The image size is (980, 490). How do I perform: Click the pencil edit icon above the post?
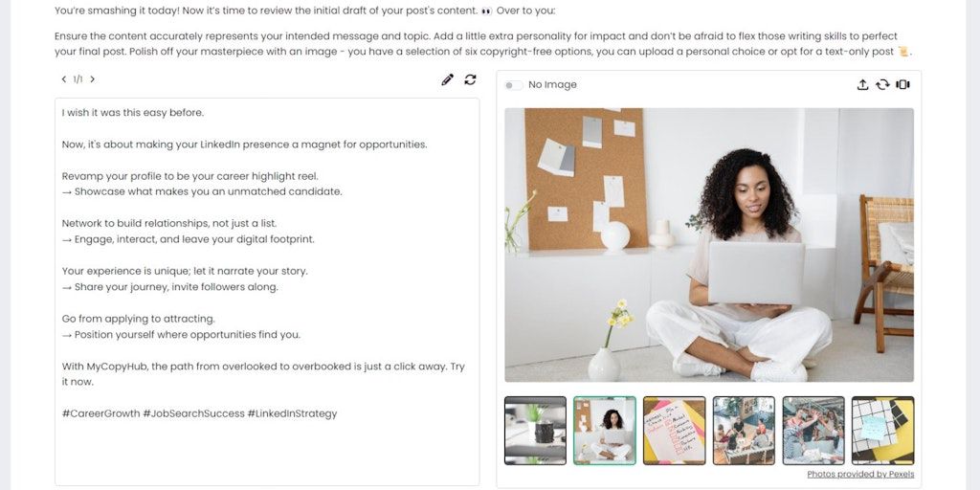[447, 79]
